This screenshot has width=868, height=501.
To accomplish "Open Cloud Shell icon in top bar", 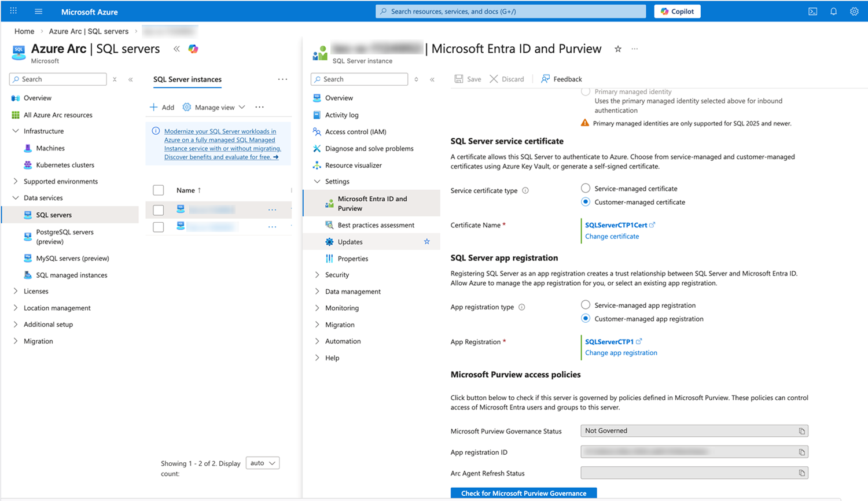I will (x=812, y=12).
